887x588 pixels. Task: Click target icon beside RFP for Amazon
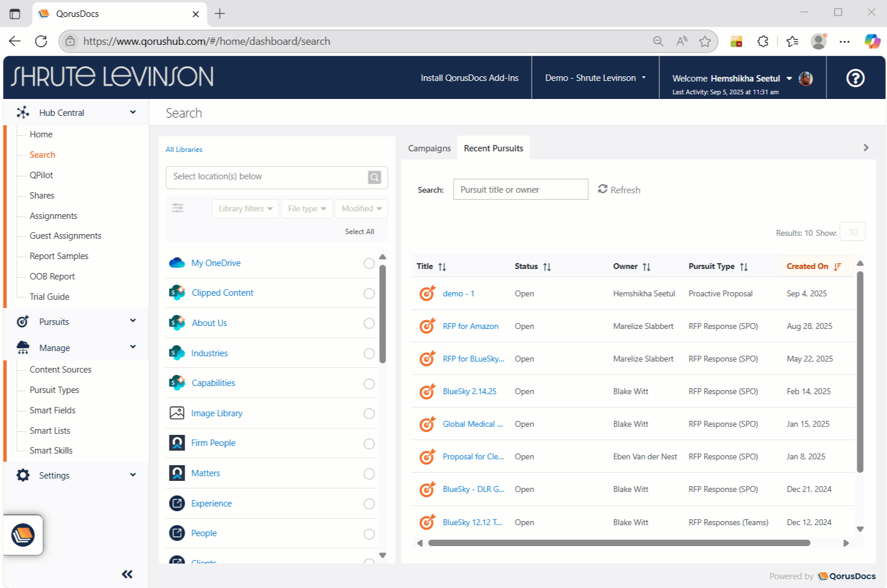pyautogui.click(x=427, y=326)
